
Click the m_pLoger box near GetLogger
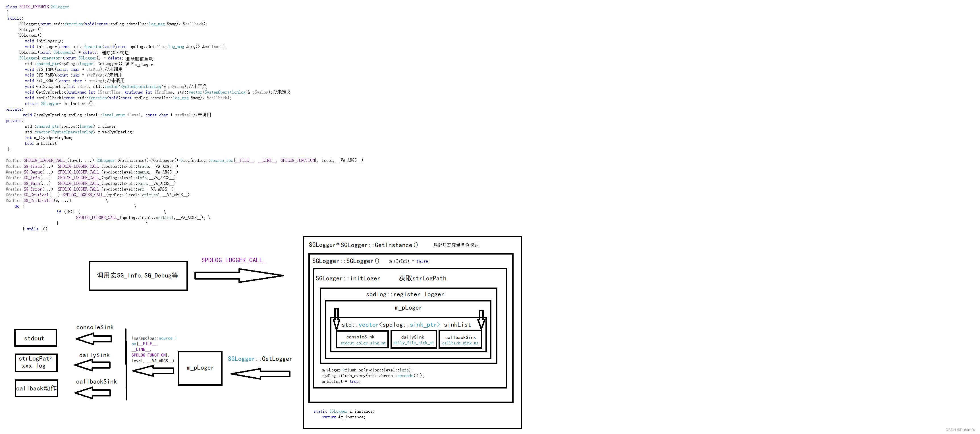pos(200,368)
